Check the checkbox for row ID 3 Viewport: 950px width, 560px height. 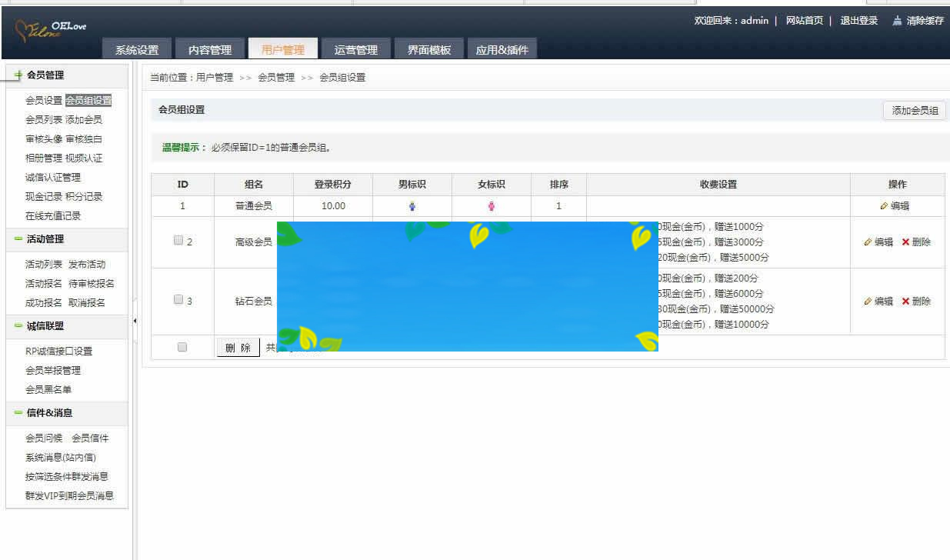(178, 298)
